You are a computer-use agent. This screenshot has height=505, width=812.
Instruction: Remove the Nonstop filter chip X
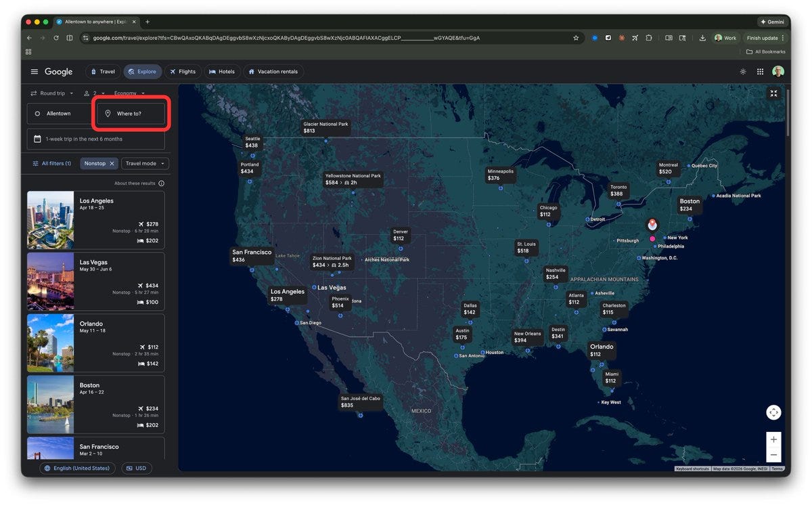[x=112, y=163]
